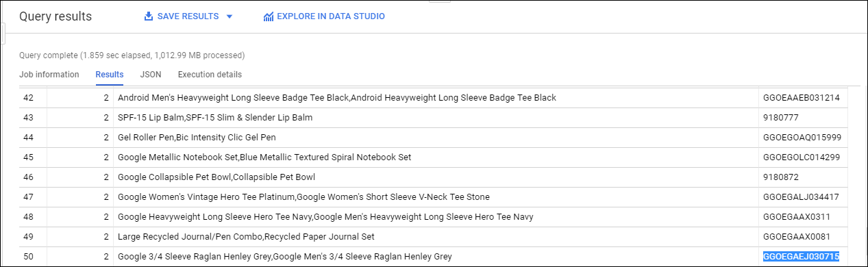Click highlighted SKU GGOEGAEJ030715
Image resolution: width=868 pixels, height=267 pixels.
coord(802,257)
